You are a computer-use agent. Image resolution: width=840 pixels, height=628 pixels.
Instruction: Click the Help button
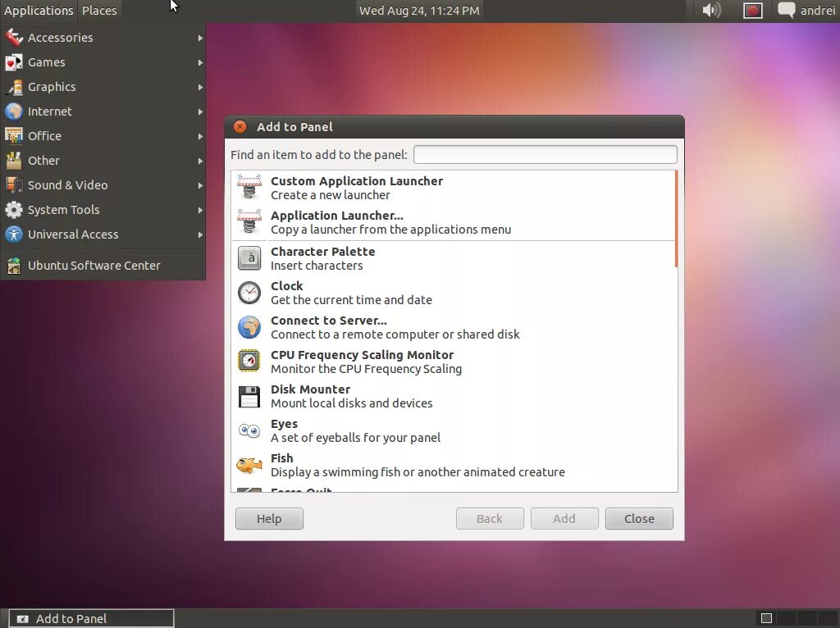pos(269,518)
